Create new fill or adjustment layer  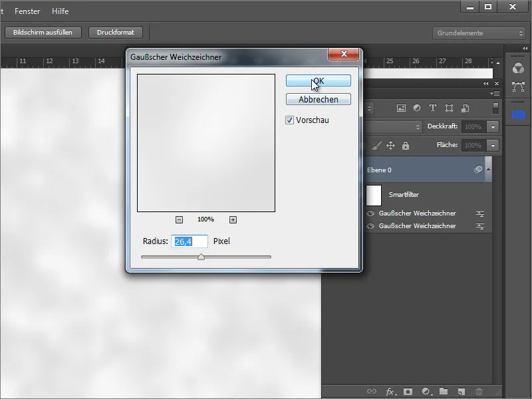(426, 392)
